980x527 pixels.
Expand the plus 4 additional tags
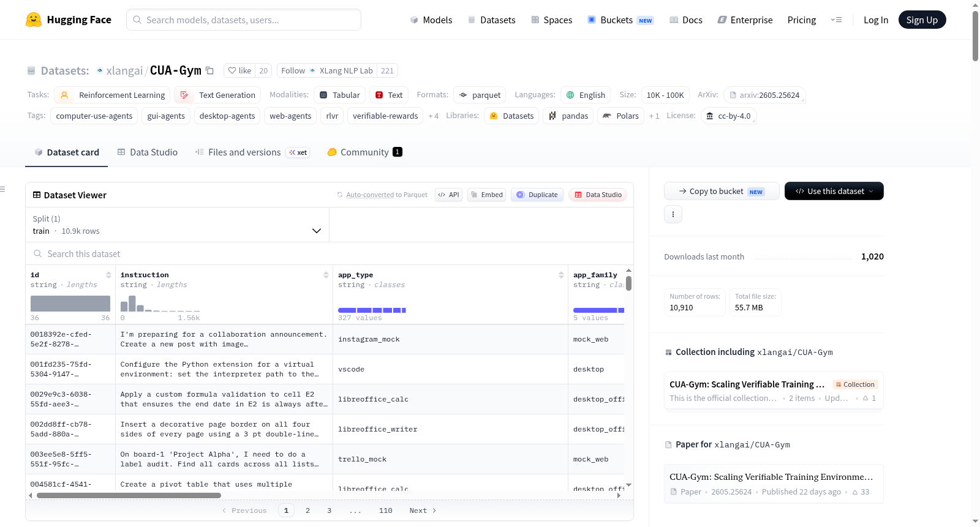[433, 116]
